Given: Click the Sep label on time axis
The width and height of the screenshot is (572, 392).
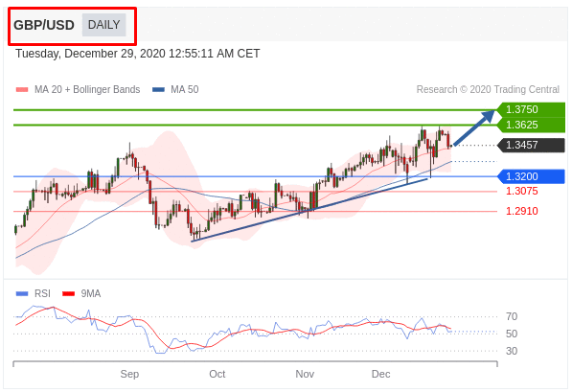Looking at the screenshot, I should [129, 374].
